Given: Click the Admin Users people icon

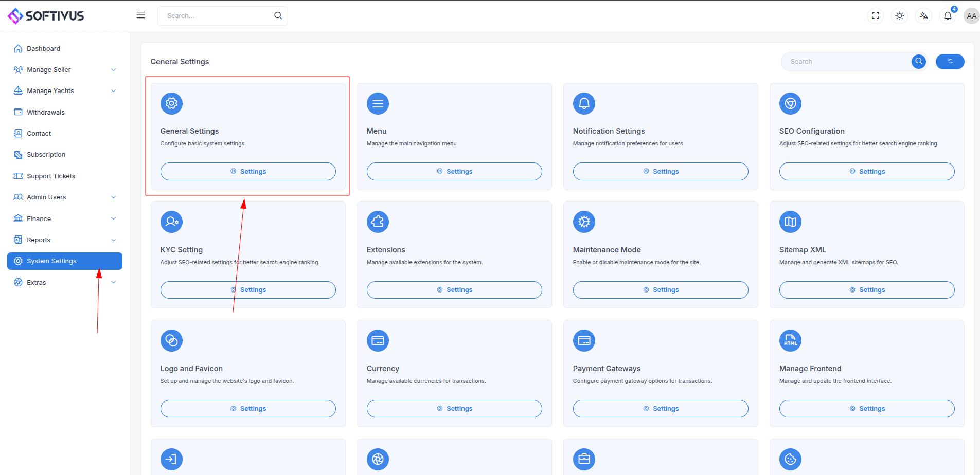Looking at the screenshot, I should click(18, 197).
